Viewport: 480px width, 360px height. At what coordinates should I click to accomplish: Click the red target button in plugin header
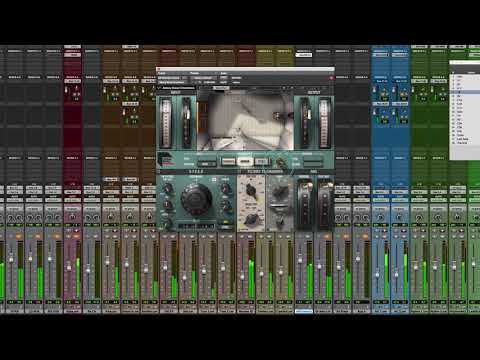[x=331, y=78]
